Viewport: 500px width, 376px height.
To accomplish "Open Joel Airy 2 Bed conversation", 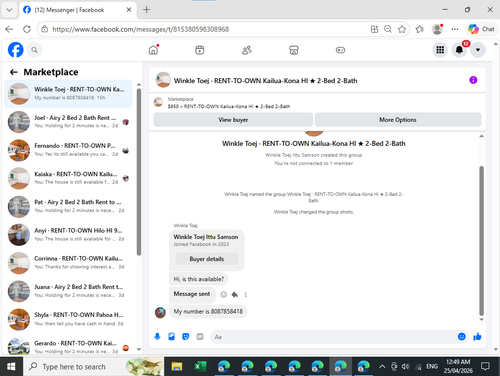I will pos(68,122).
